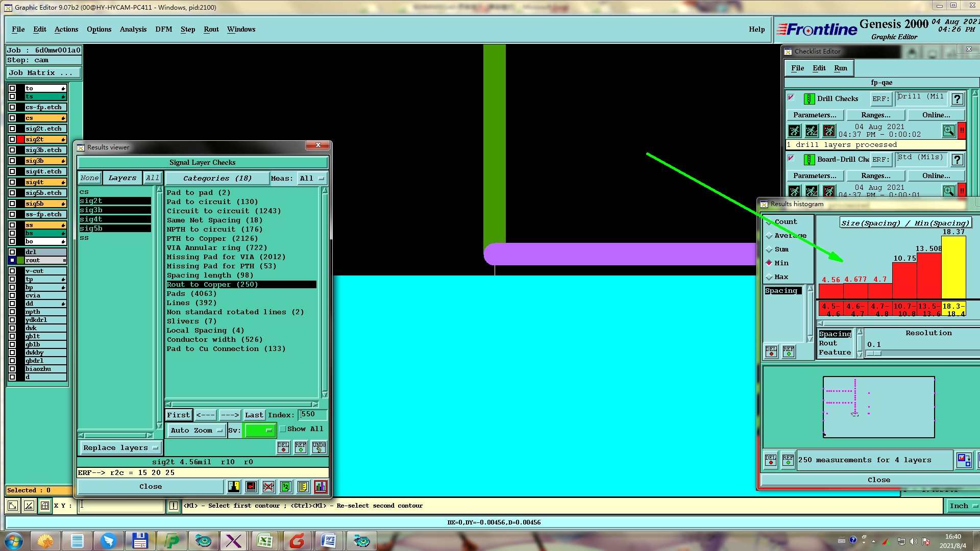Click DEL icon beside 250 measurements text

tap(771, 460)
